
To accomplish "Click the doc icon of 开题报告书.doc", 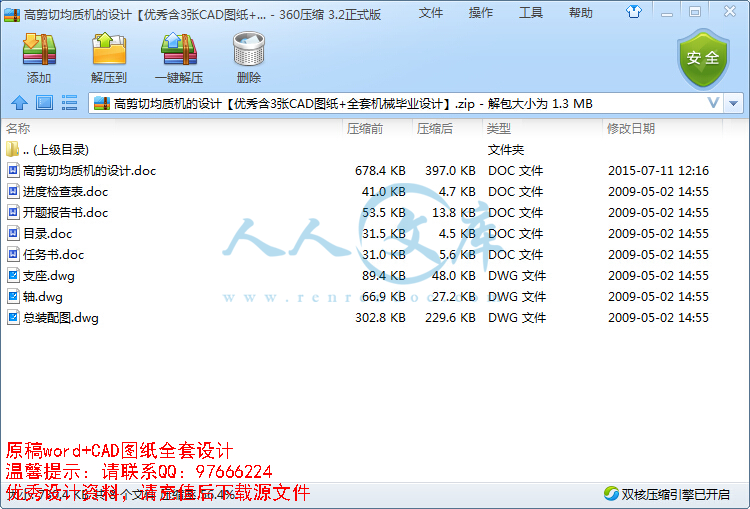I will point(13,212).
